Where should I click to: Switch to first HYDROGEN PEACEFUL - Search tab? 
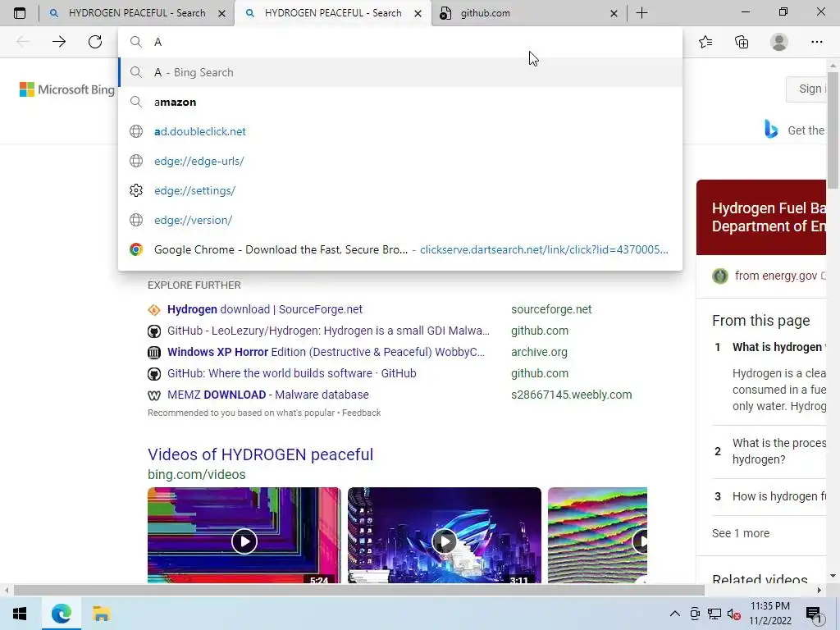pos(137,13)
